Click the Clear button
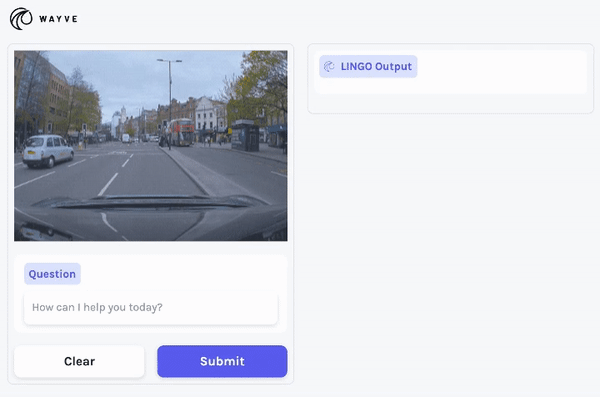The width and height of the screenshot is (600, 397). coord(79,361)
